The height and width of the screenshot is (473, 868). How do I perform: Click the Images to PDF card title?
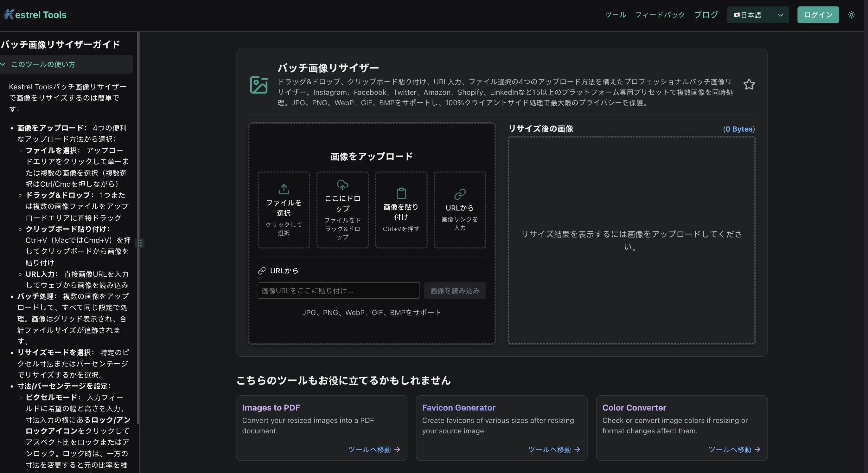coord(271,408)
